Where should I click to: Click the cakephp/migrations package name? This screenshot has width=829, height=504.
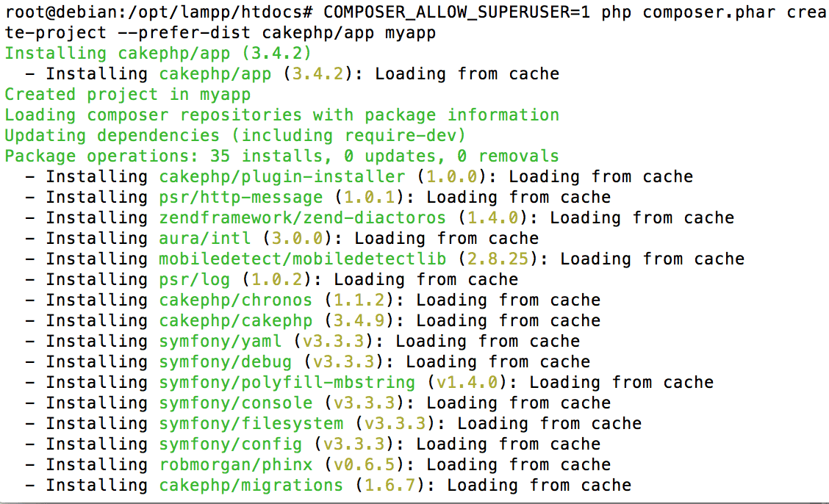251,485
